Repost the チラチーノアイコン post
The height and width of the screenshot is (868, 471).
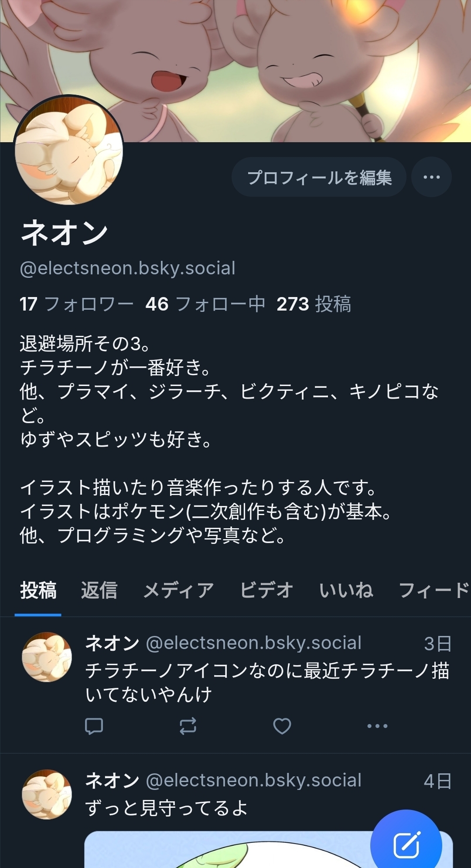188,726
